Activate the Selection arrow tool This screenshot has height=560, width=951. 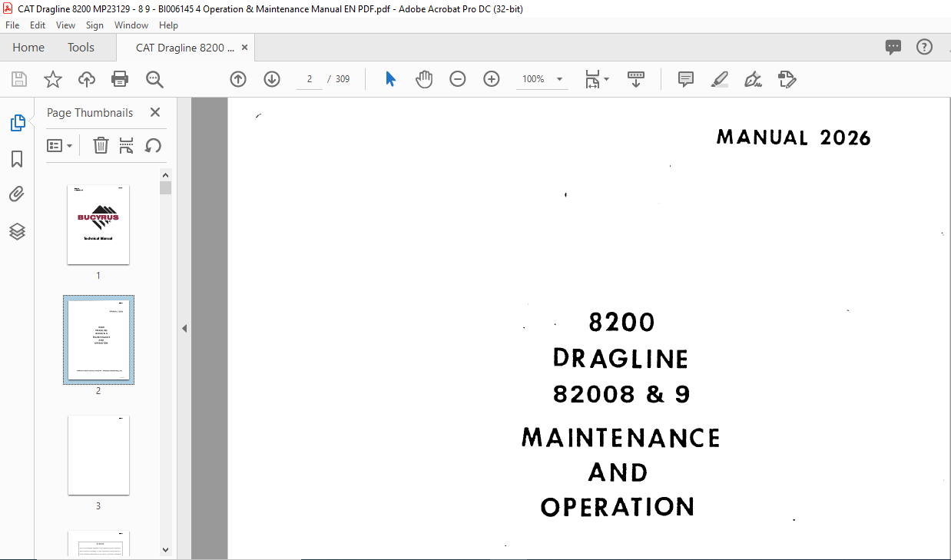coord(390,79)
